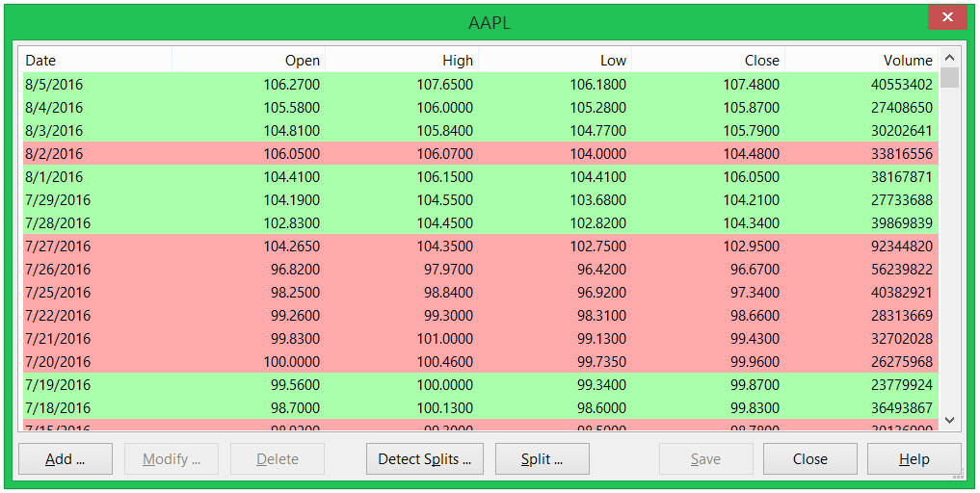This screenshot has height=493, width=980.
Task: Click volume value 33816556
Action: click(x=902, y=154)
